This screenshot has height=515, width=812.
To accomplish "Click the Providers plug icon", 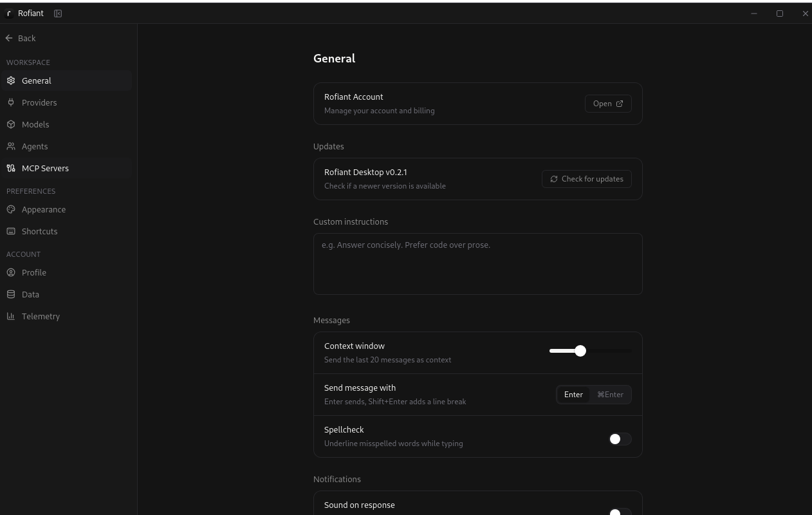I will point(11,102).
